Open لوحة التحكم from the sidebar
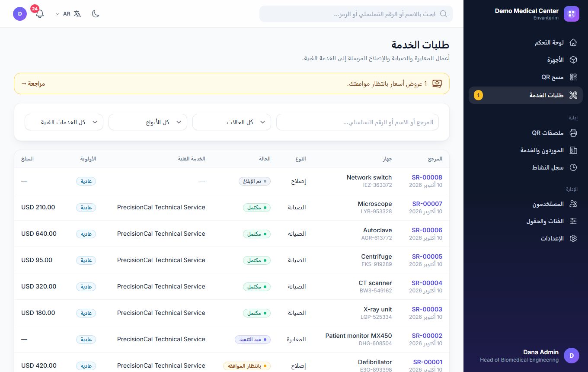The image size is (588, 372). tap(526, 42)
